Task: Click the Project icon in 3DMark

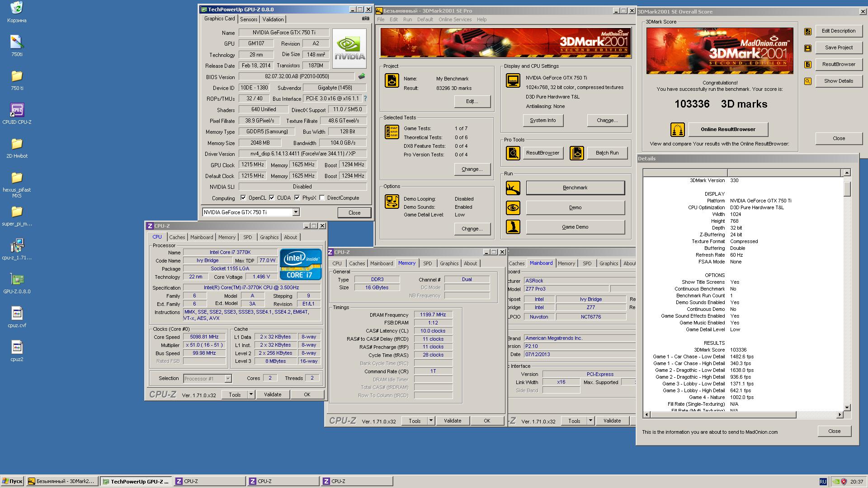Action: tap(392, 80)
